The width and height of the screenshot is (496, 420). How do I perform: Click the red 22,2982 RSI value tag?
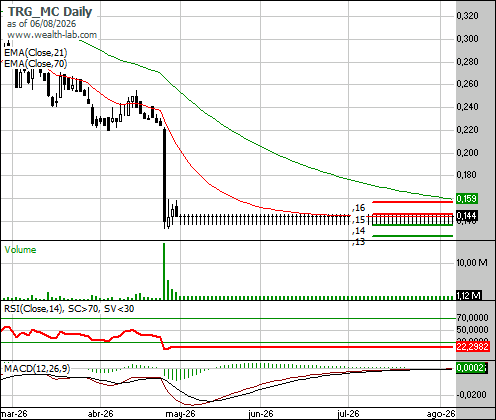473,347
